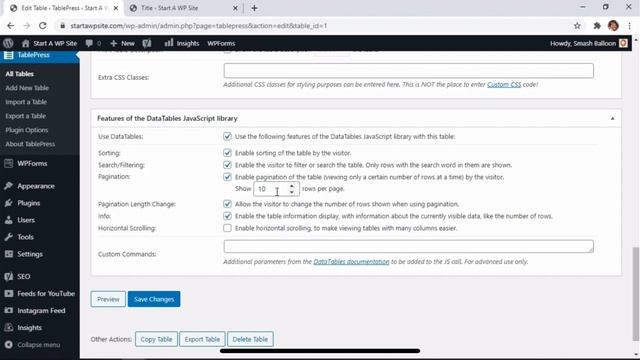Select Export a Table submenu item
Screen dimensions: 640x360
pos(25,116)
